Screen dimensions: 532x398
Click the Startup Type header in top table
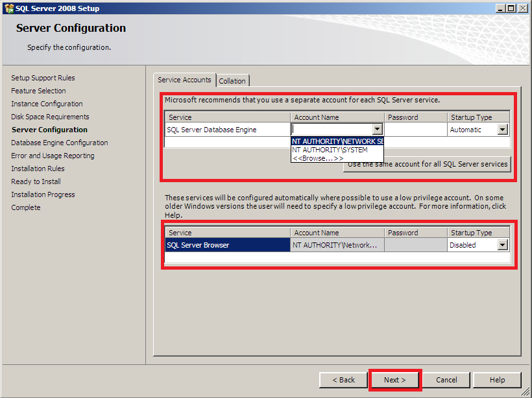click(478, 117)
